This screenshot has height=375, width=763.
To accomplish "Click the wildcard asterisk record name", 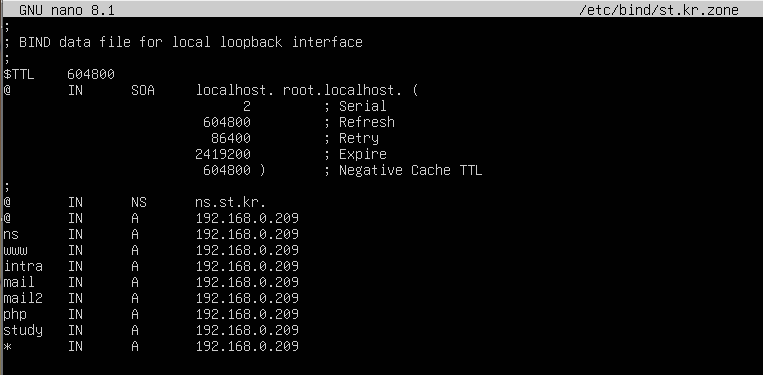I will pos(7,347).
